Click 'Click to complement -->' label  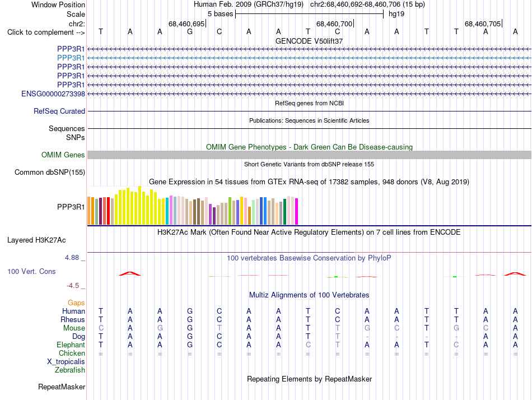(46, 32)
